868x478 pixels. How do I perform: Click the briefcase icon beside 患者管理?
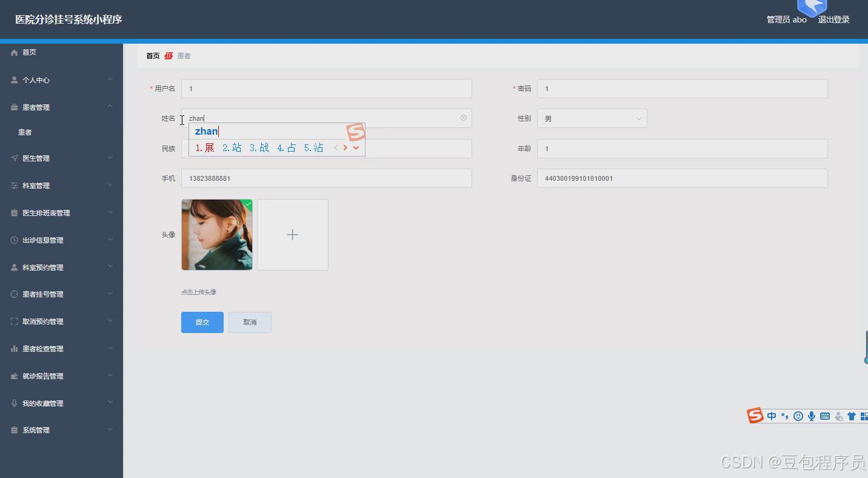(15, 107)
